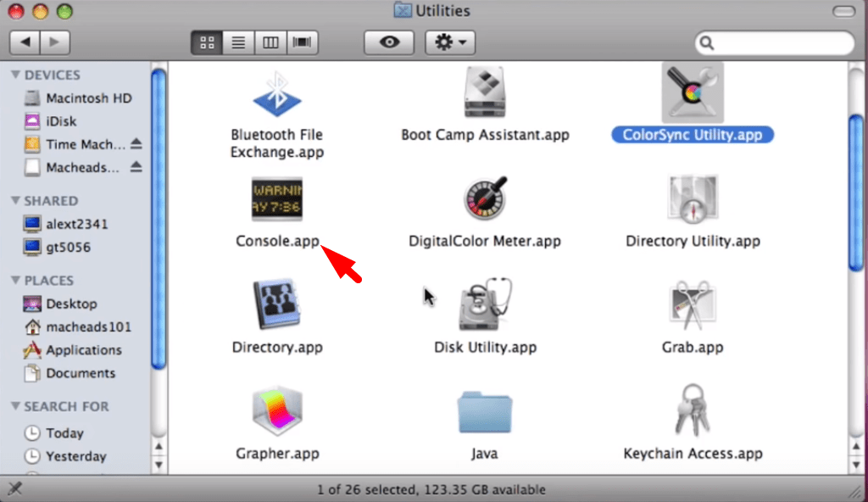Click the Directory Utility.app file name
The height and width of the screenshot is (502, 868).
click(x=693, y=241)
